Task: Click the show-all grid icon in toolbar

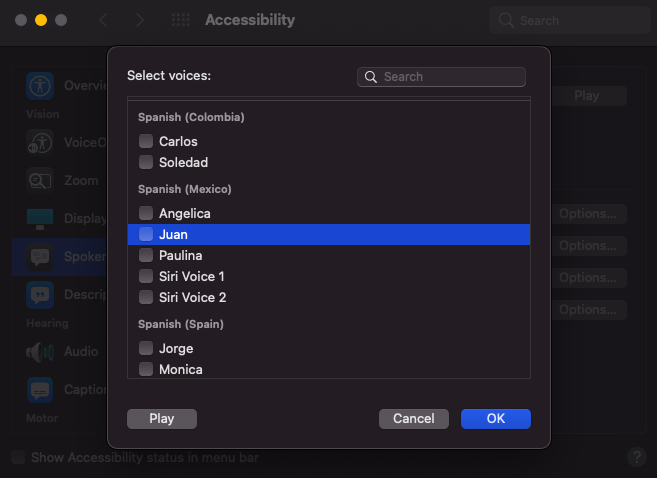Action: click(181, 20)
